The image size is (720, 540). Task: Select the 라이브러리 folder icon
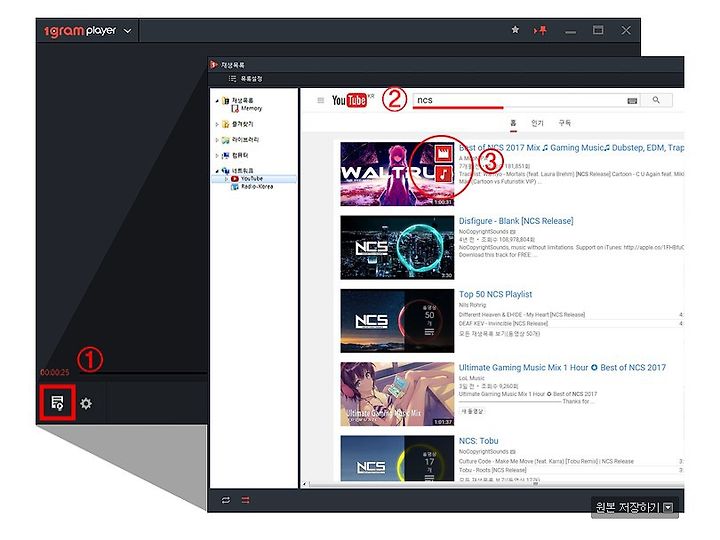coord(225,140)
